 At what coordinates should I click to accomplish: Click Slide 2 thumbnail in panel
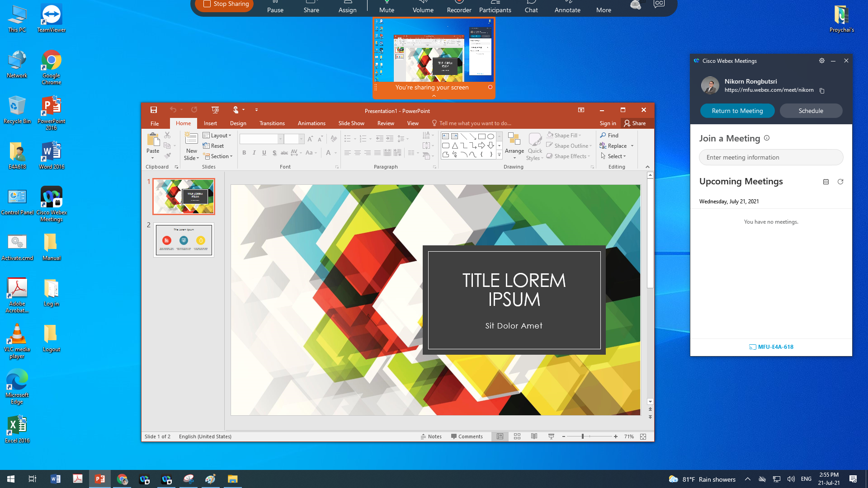click(184, 239)
